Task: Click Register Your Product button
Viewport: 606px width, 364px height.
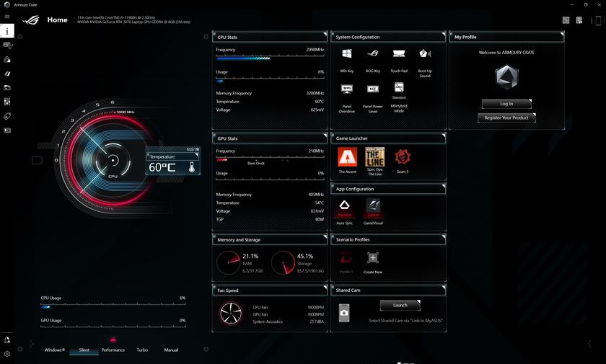Action: pyautogui.click(x=506, y=117)
